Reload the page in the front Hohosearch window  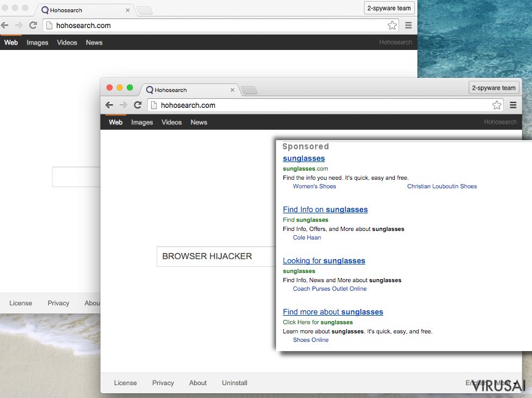pos(137,105)
